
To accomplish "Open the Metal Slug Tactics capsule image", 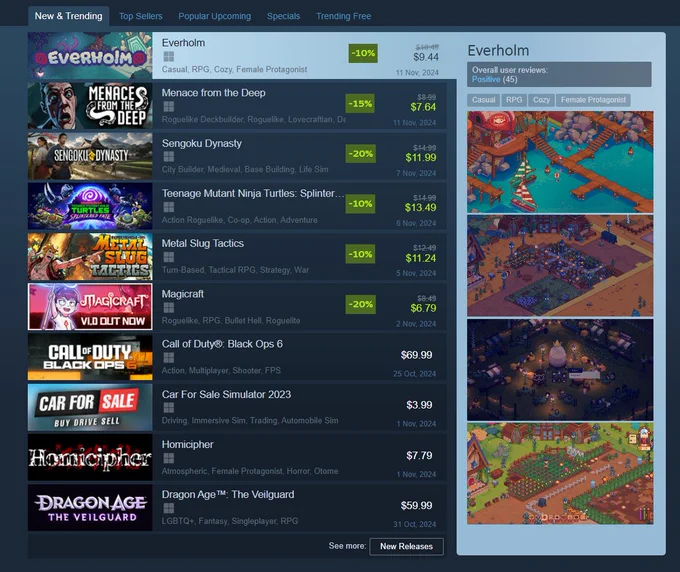I will coord(90,256).
